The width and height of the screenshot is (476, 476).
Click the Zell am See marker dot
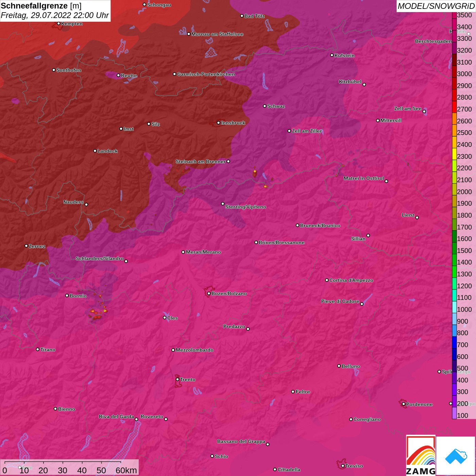click(x=424, y=112)
